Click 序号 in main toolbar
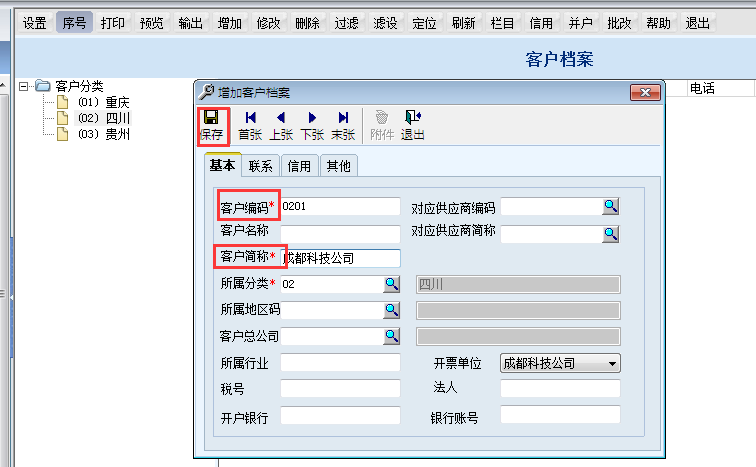The height and width of the screenshot is (467, 756). pyautogui.click(x=74, y=23)
